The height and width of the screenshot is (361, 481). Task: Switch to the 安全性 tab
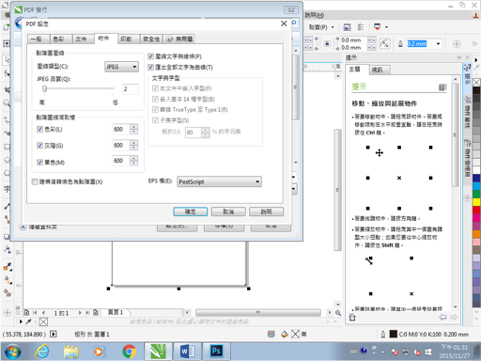[151, 39]
